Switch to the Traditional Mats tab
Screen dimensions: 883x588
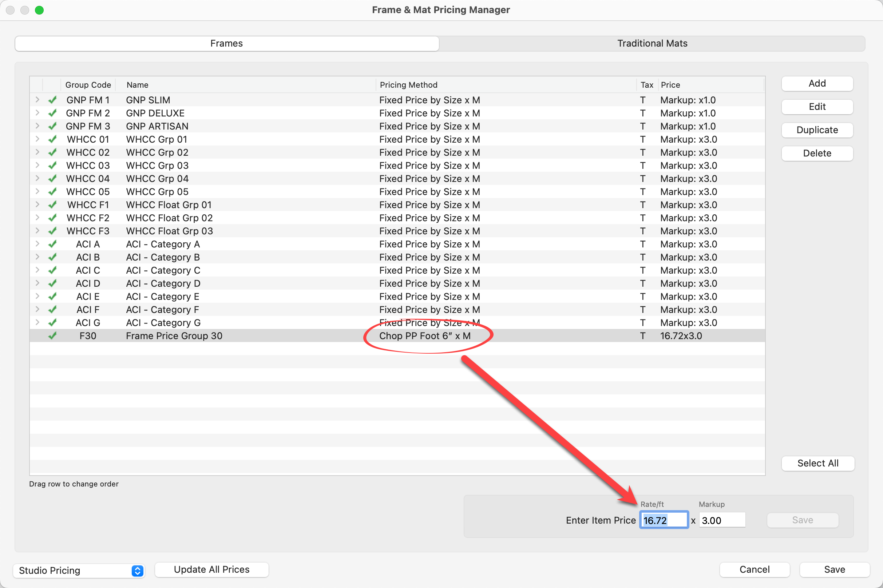652,44
